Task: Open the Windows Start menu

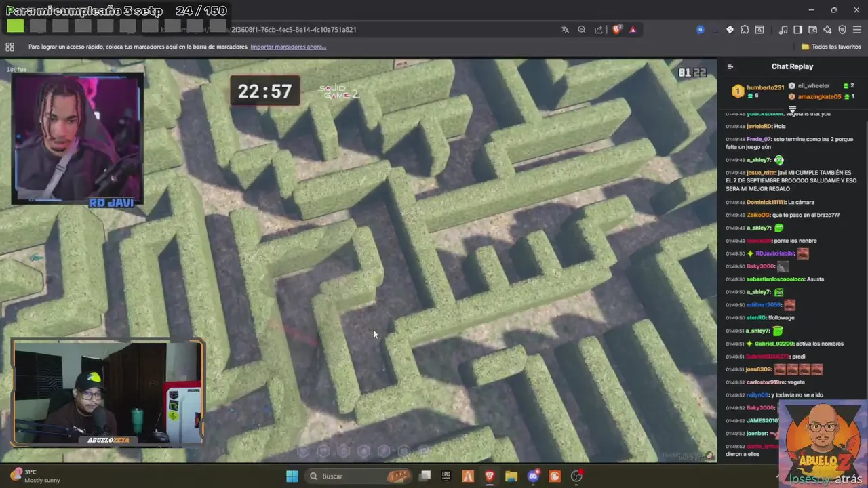Action: pos(292,476)
